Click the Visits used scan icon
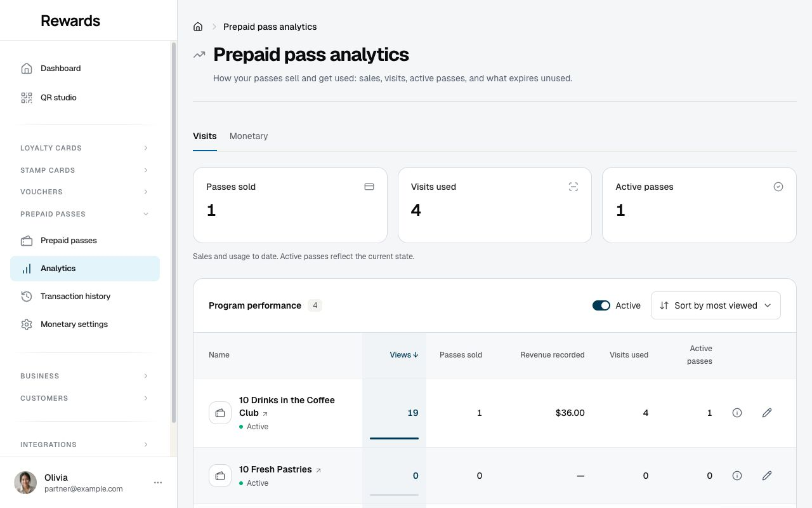This screenshot has width=812, height=508. (573, 187)
